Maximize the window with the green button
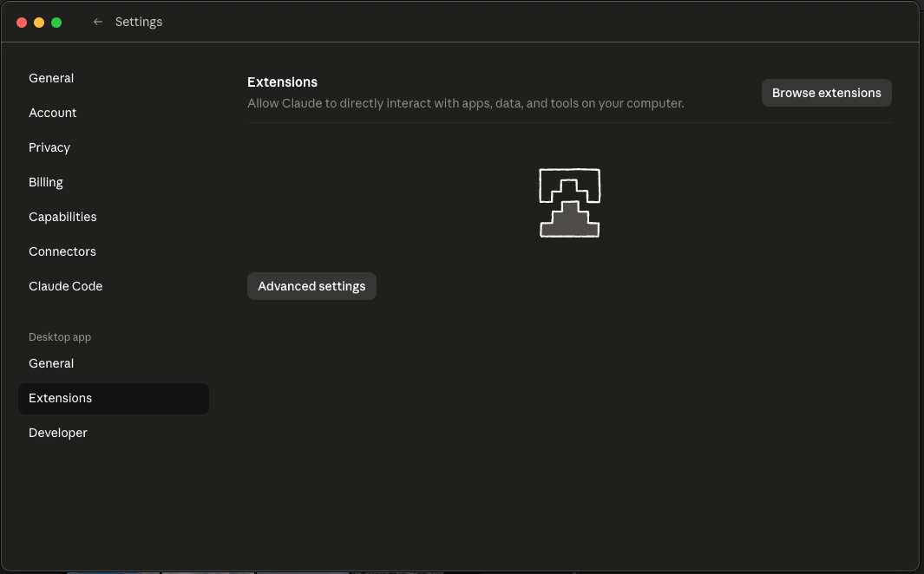Viewport: 924px width, 574px height. click(x=56, y=23)
